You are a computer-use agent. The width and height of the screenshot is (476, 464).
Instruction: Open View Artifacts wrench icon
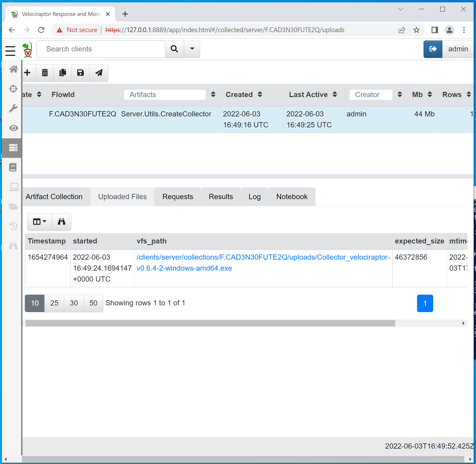point(13,108)
